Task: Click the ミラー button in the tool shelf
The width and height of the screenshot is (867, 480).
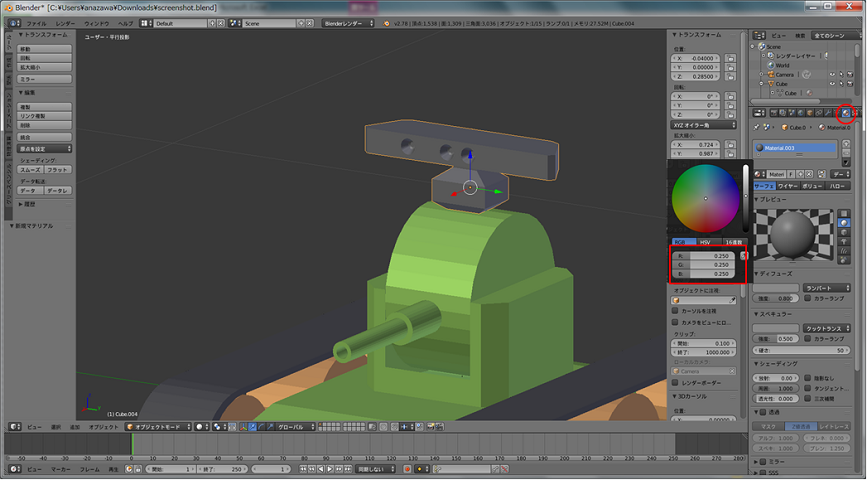Action: click(x=45, y=78)
